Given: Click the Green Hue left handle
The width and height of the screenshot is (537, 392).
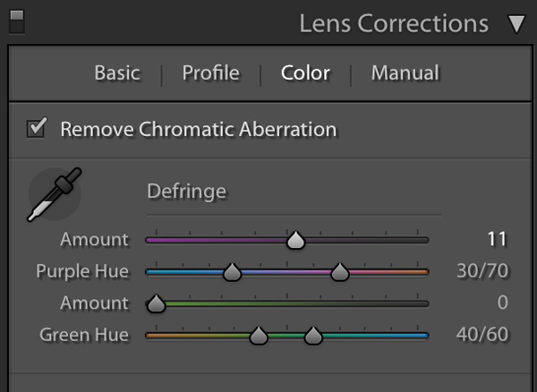Looking at the screenshot, I should pos(259,335).
